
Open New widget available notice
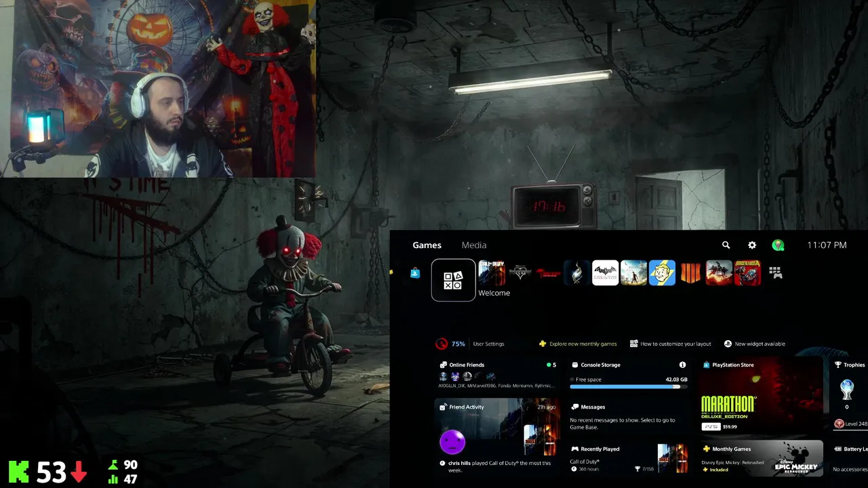(755, 344)
